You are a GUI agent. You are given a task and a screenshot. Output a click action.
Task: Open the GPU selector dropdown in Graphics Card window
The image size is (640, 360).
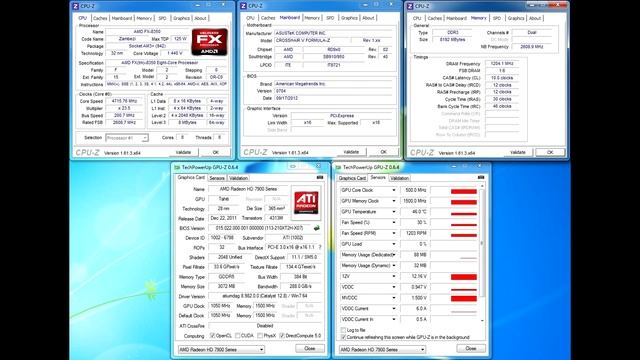[x=221, y=349]
